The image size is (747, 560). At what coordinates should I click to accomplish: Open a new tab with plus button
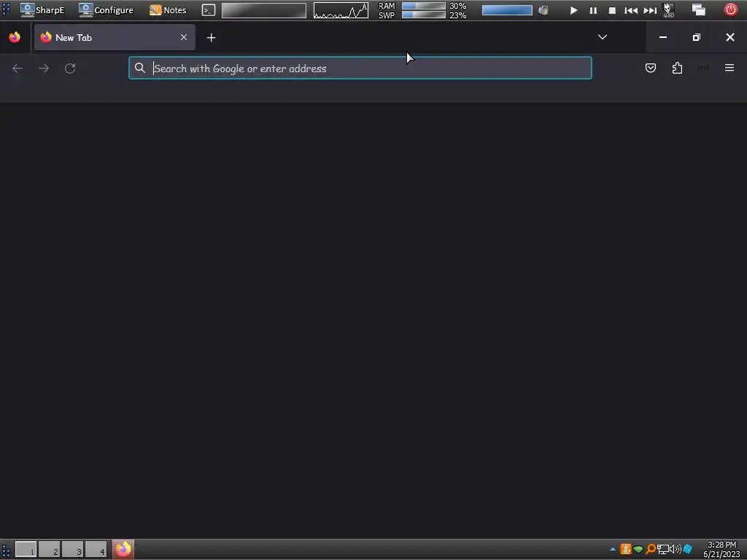(x=211, y=38)
